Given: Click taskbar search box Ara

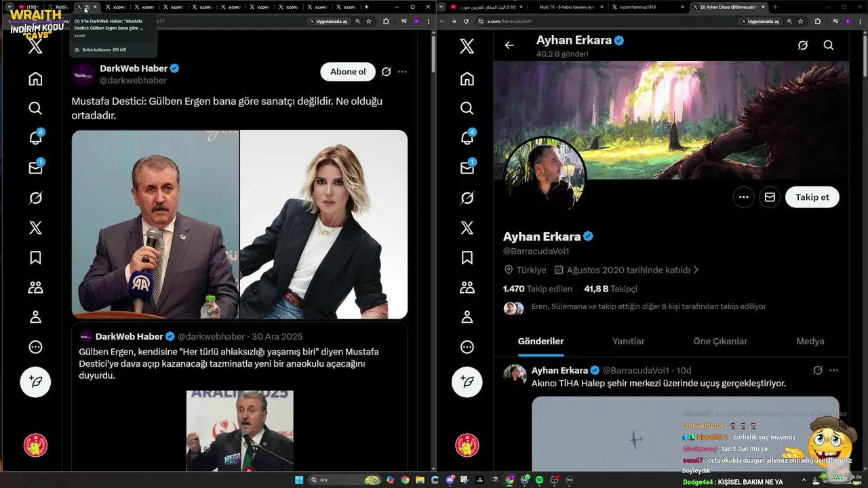Looking at the screenshot, I should 346,480.
